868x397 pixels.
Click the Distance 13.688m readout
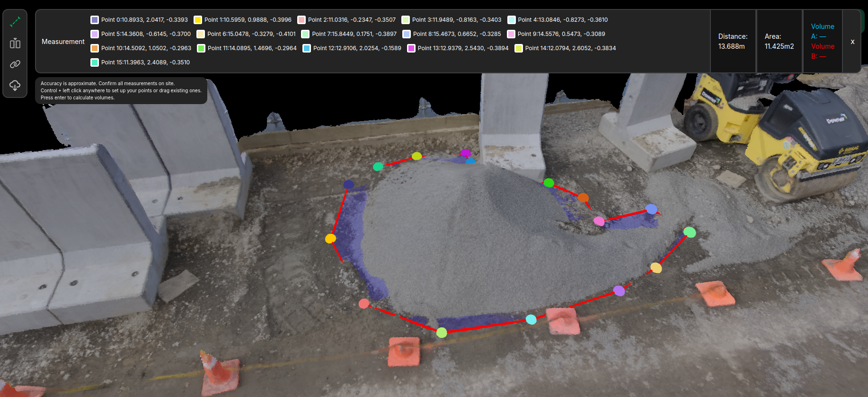coord(732,42)
